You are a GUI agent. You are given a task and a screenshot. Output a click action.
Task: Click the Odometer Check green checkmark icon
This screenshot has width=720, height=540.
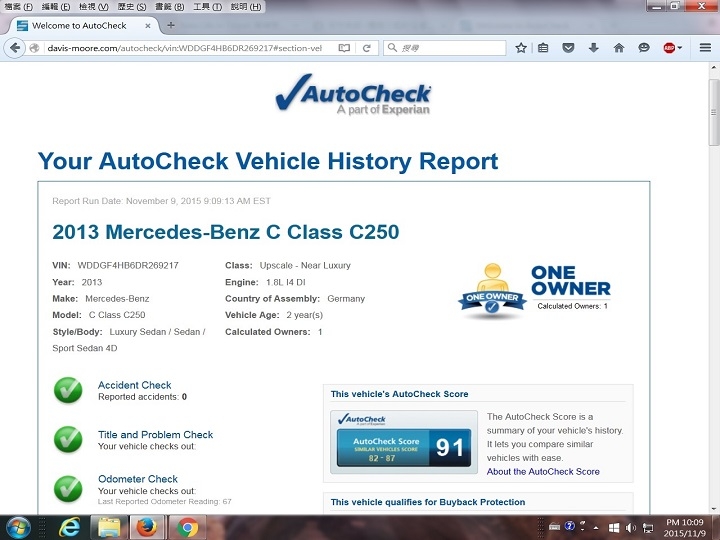[68, 489]
